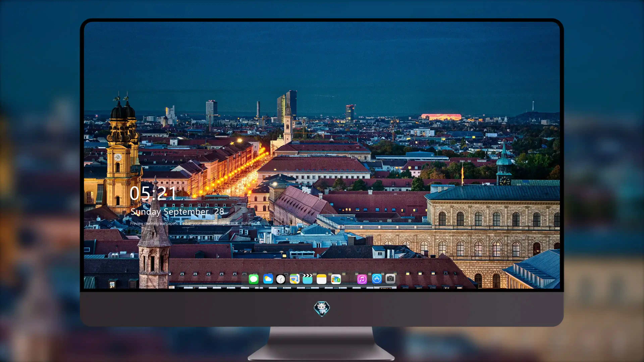Open the pink iTunes music app
644x362 pixels.
(x=362, y=279)
